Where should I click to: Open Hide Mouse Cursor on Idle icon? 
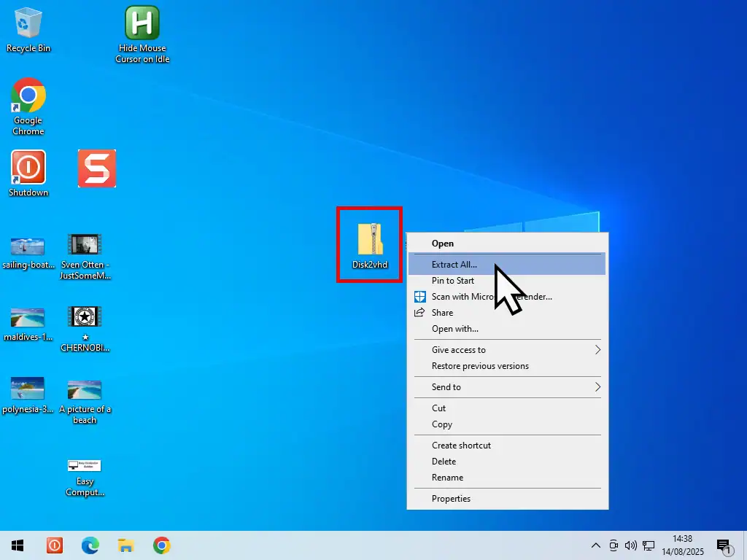142,24
